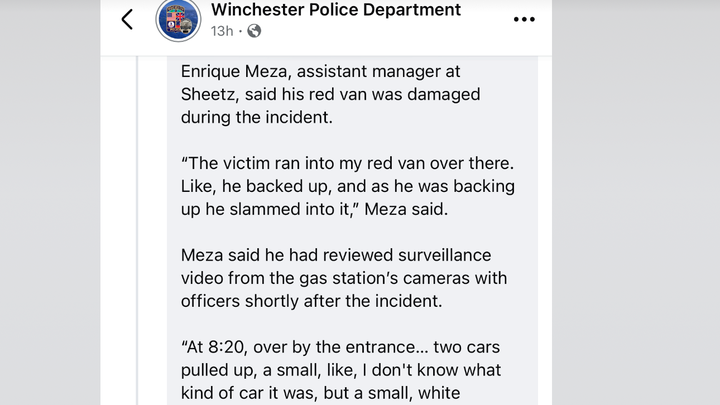Click the line 'Meza said he had reviewed surveillance'
Screen dimensions: 720x405
tap(336, 255)
